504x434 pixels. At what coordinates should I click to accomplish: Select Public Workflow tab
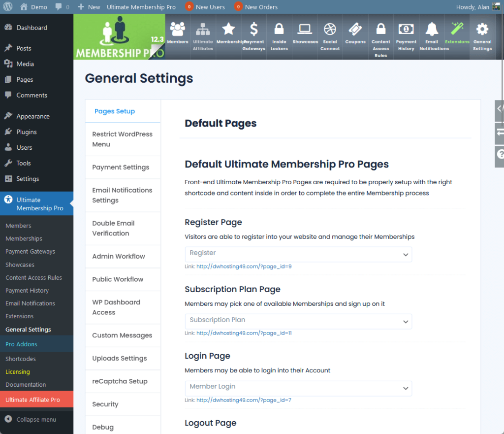[123, 279]
